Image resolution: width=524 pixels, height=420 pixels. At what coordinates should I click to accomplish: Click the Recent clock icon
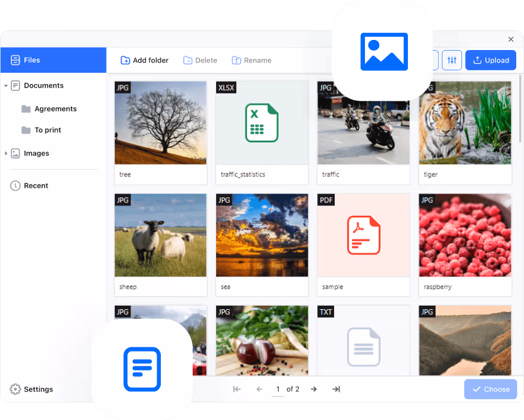point(15,186)
